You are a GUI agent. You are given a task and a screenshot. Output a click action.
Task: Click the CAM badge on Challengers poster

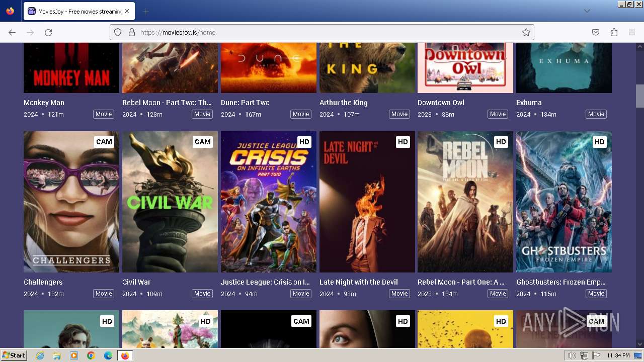104,142
